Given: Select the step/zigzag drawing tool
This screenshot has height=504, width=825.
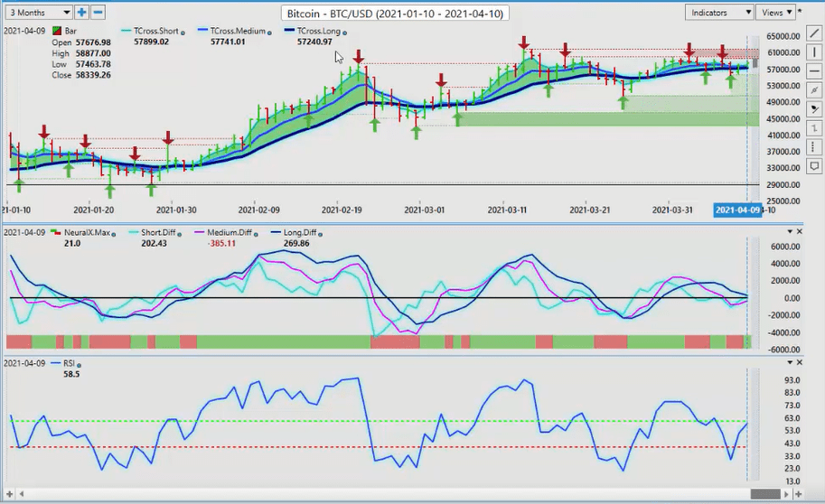Looking at the screenshot, I should coord(814,128).
